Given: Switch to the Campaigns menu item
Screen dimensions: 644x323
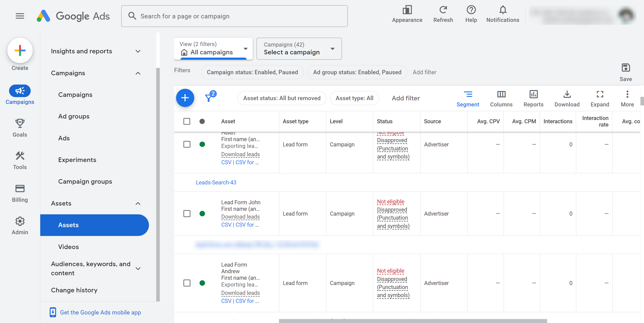Looking at the screenshot, I should point(75,94).
